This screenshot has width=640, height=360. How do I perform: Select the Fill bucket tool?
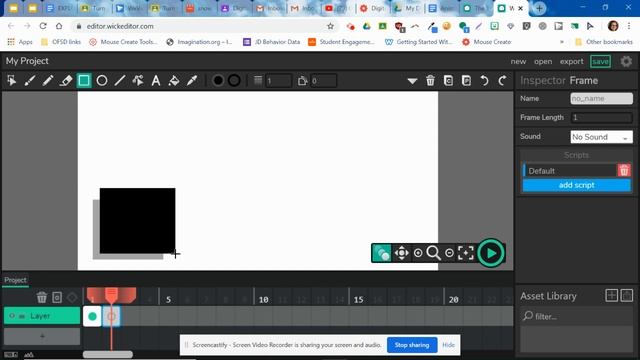(x=174, y=80)
